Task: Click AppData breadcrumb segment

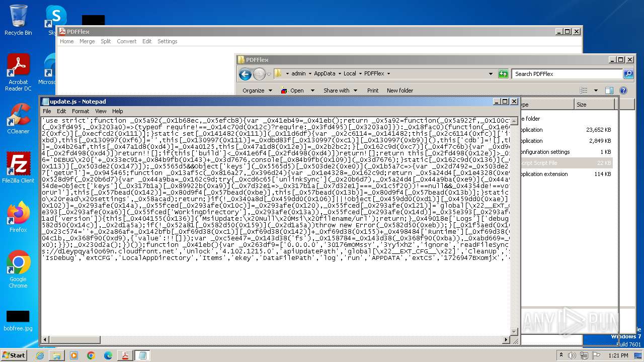Action: (325, 73)
